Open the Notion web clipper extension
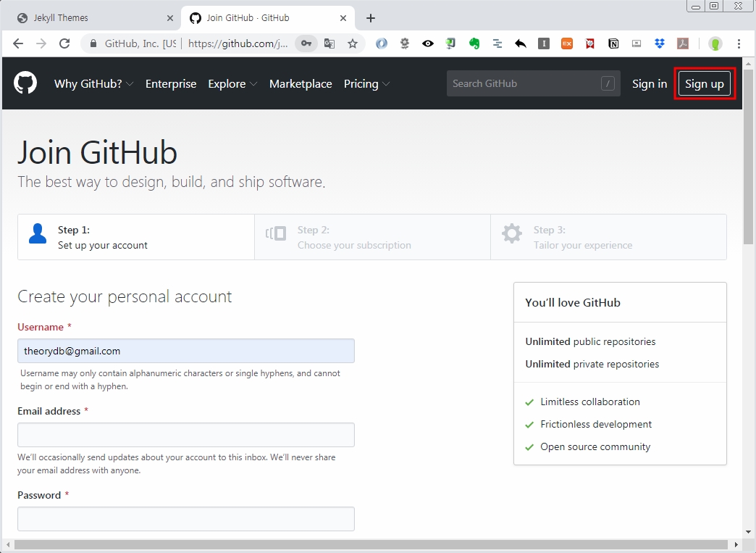 click(613, 43)
